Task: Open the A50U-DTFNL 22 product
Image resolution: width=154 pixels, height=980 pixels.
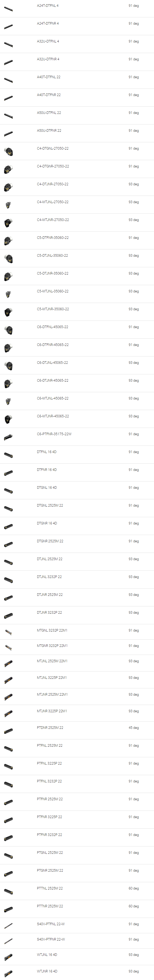Action: click(x=49, y=113)
